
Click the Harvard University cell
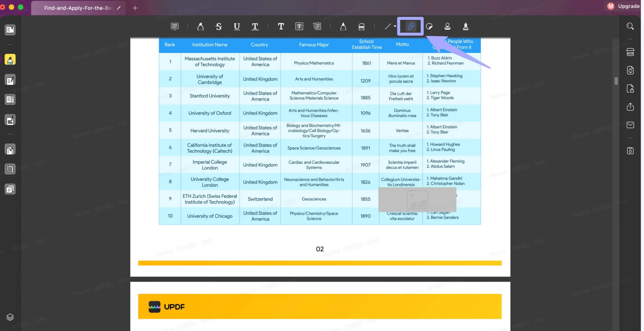click(210, 131)
